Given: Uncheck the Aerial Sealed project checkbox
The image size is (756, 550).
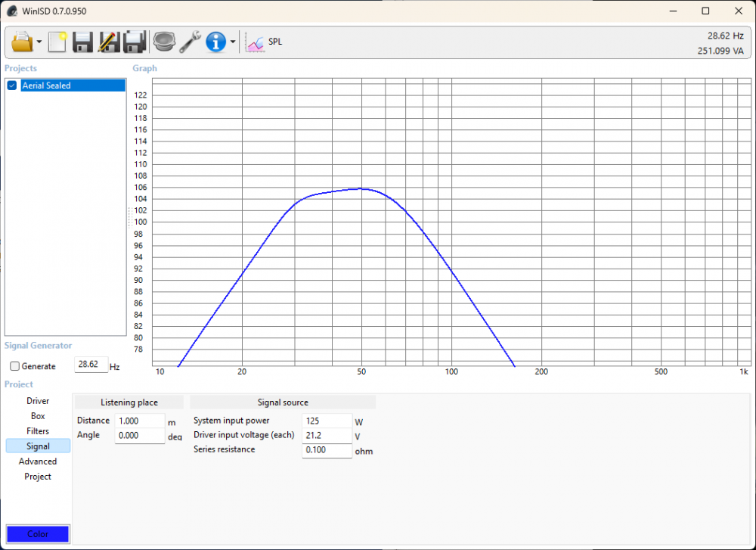Looking at the screenshot, I should [12, 85].
